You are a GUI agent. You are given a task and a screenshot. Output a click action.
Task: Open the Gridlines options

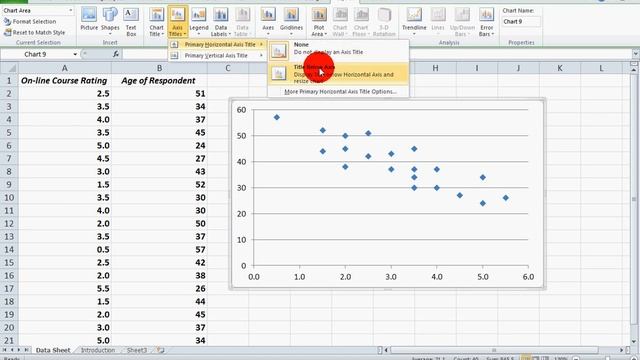[291, 21]
